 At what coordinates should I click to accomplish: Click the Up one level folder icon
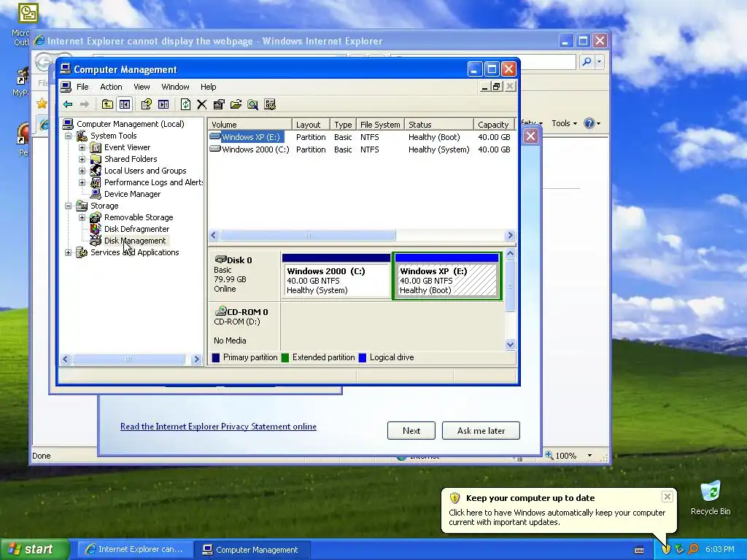108,104
